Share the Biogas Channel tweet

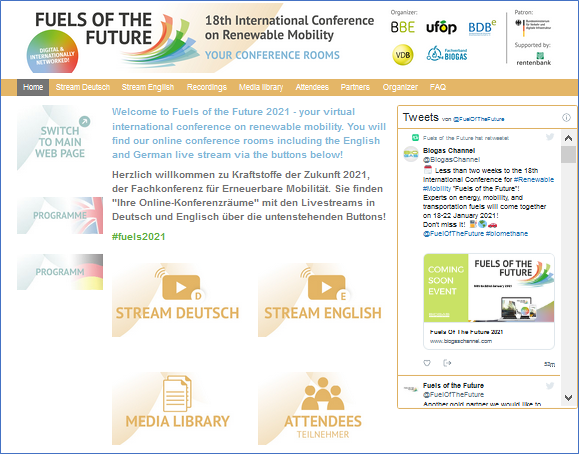tap(447, 363)
